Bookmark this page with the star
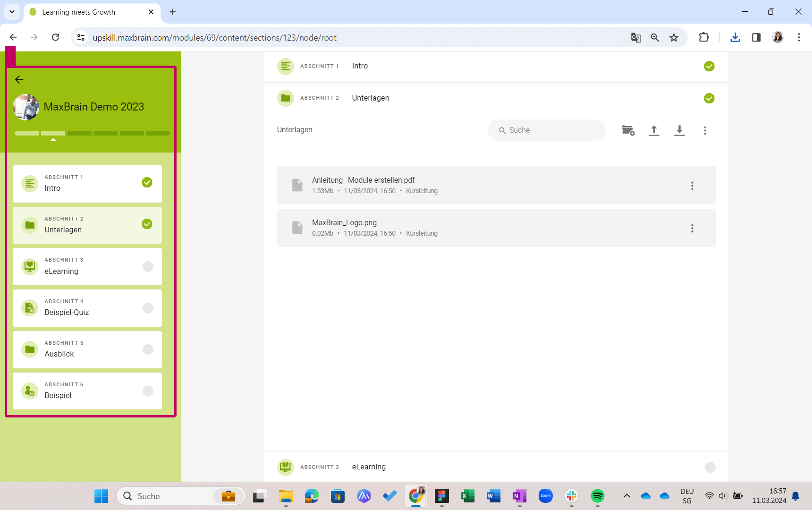This screenshot has width=812, height=510. tap(674, 37)
